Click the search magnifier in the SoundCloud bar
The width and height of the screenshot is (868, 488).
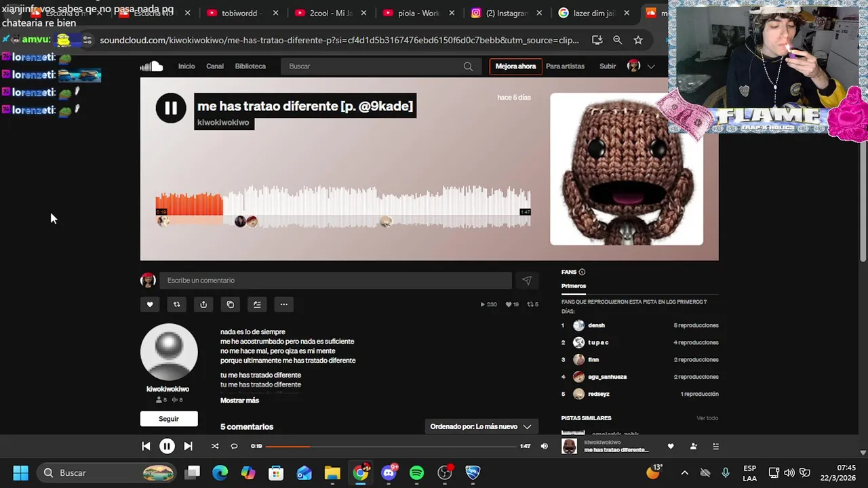click(468, 66)
